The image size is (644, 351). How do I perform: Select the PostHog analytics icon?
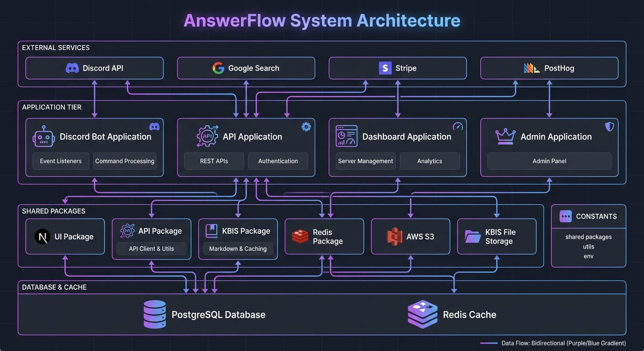(531, 68)
